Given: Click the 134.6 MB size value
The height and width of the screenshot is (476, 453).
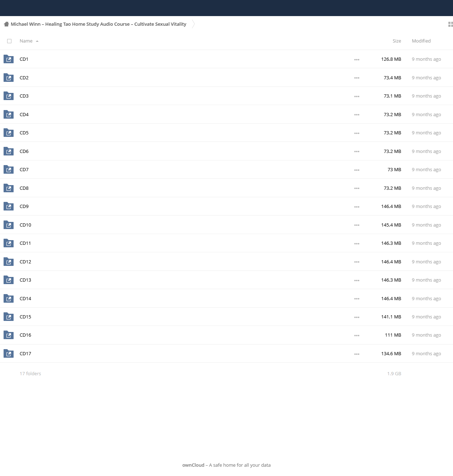Looking at the screenshot, I should (x=391, y=354).
